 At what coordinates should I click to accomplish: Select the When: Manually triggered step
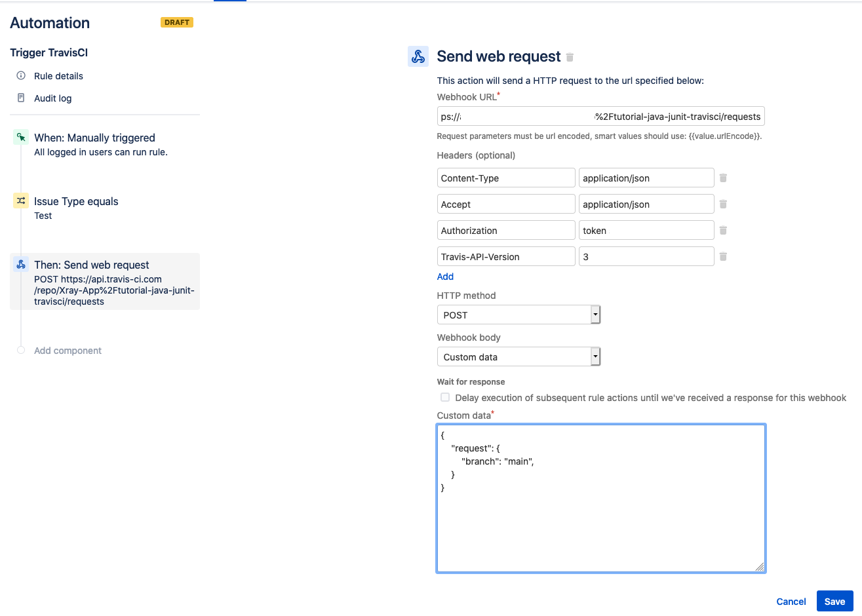(x=94, y=138)
